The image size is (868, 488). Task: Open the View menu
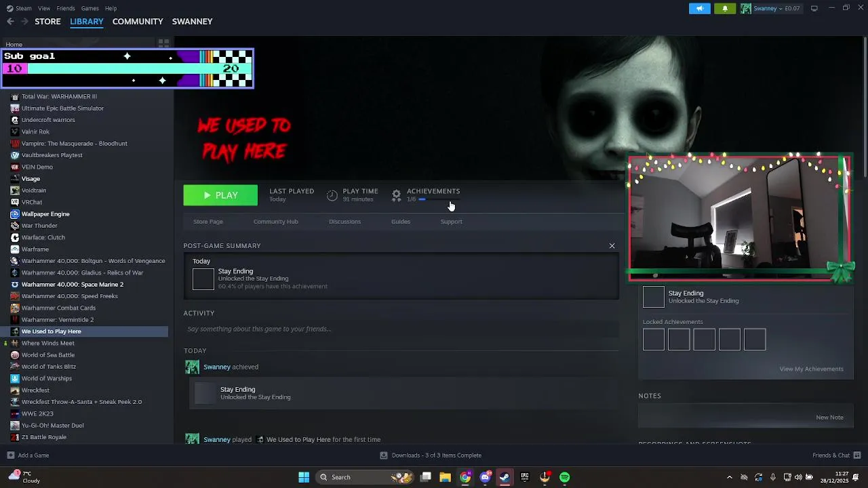44,8
